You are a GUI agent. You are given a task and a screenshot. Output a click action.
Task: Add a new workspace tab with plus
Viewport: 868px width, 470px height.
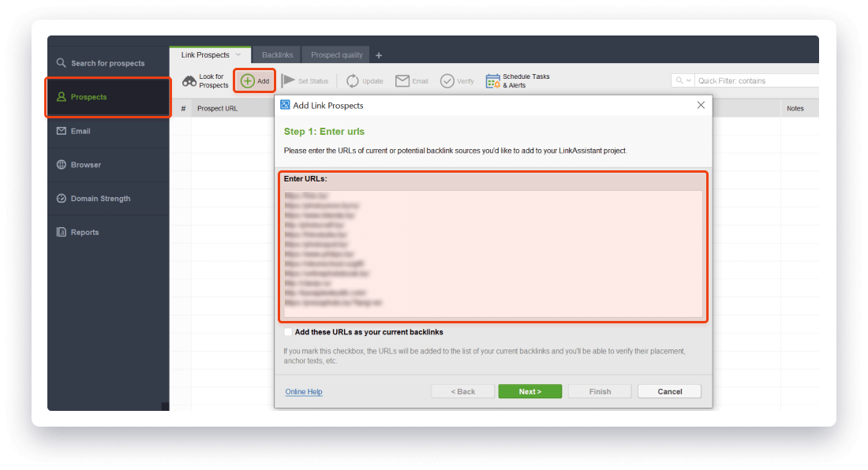pyautogui.click(x=379, y=55)
